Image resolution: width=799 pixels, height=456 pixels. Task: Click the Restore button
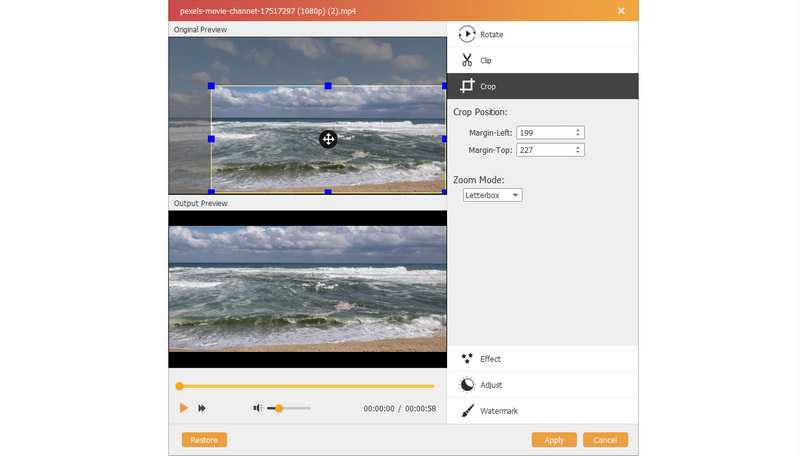(204, 440)
